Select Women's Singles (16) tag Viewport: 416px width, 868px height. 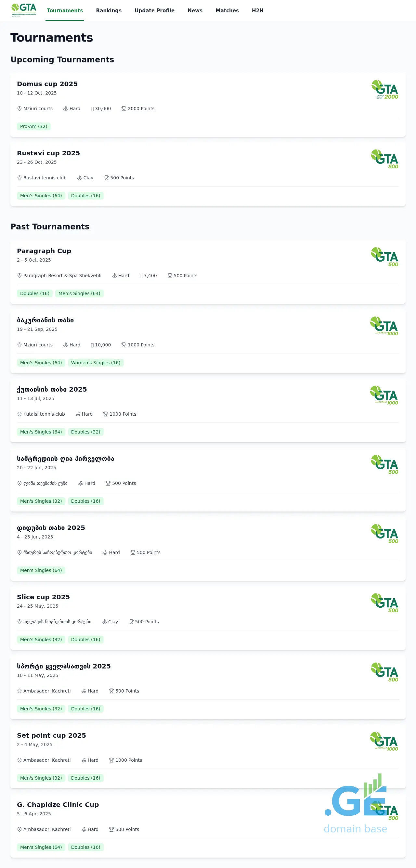[96, 363]
